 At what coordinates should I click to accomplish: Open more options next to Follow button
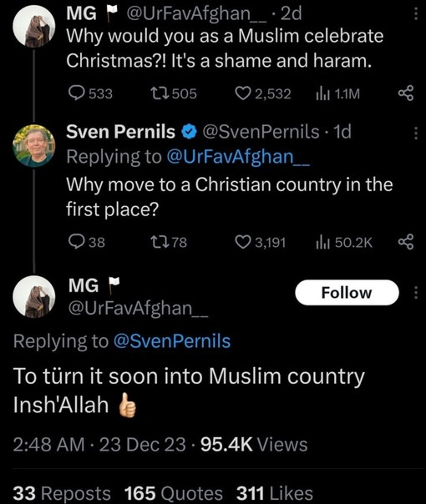point(416,293)
